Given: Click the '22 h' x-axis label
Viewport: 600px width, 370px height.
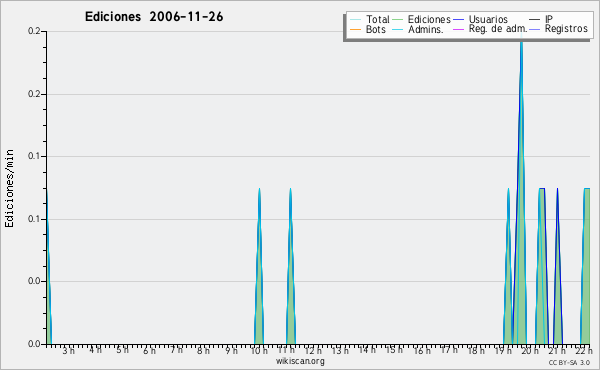Looking at the screenshot, I should pos(584,350).
